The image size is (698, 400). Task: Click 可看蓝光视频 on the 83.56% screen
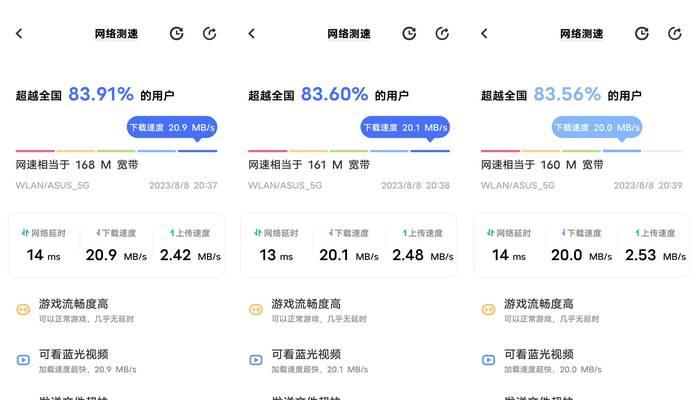click(x=539, y=354)
